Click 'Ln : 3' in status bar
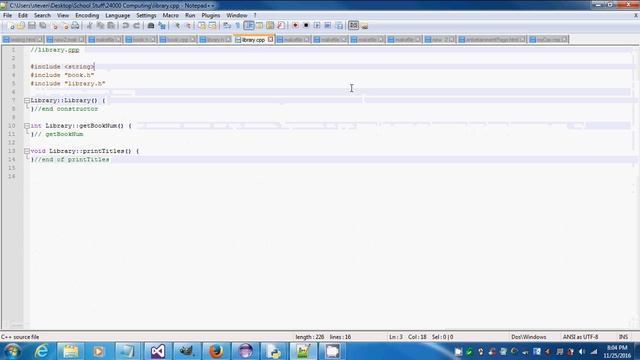The image size is (640, 360). [x=396, y=337]
